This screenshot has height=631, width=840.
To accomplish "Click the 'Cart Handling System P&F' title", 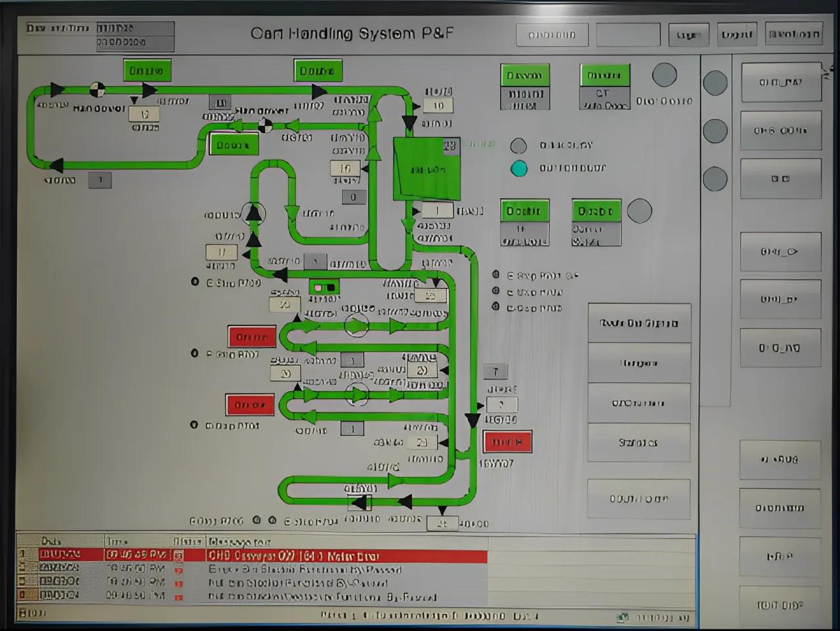I will (352, 33).
